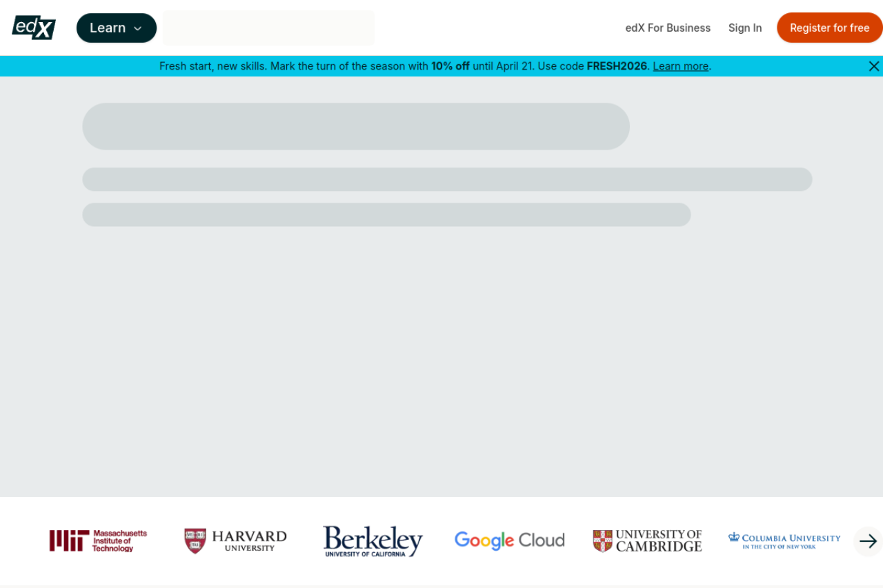Open the Google Cloud logo
The height and width of the screenshot is (588, 883).
509,540
